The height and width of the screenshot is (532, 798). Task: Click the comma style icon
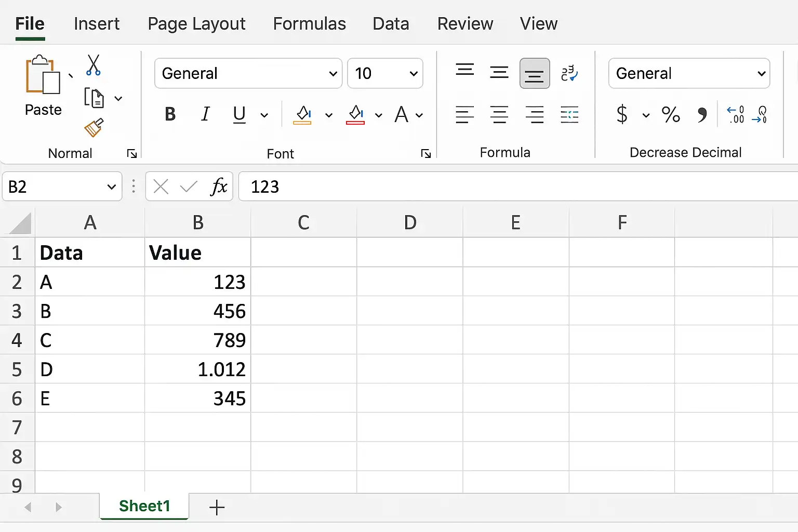(x=702, y=115)
